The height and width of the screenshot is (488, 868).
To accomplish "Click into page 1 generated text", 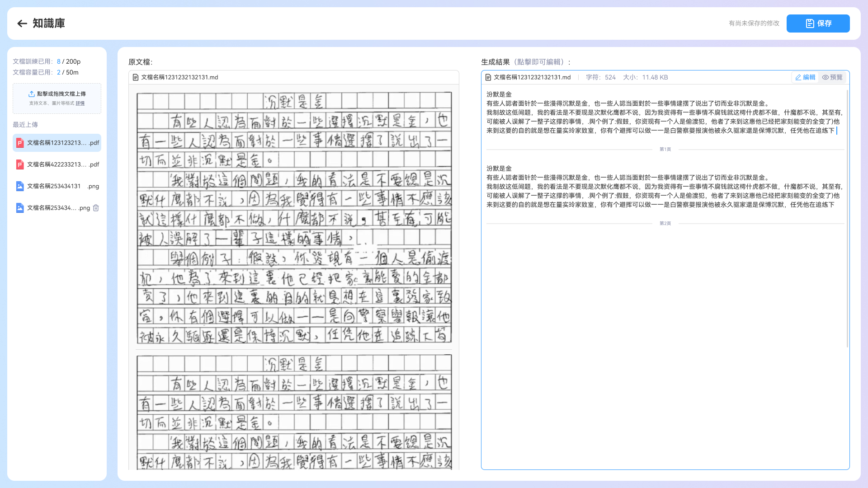I will tap(665, 113).
